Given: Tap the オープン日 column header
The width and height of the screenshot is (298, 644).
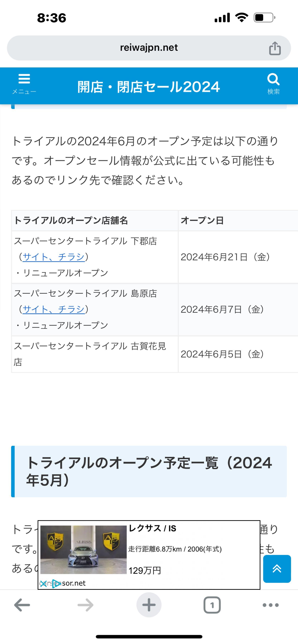Looking at the screenshot, I should click(x=202, y=221).
